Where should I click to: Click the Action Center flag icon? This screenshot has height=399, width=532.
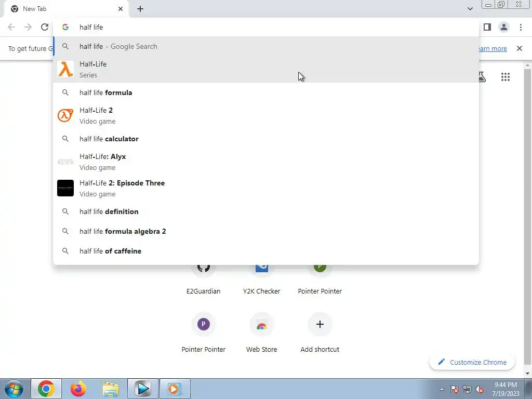pos(455,389)
